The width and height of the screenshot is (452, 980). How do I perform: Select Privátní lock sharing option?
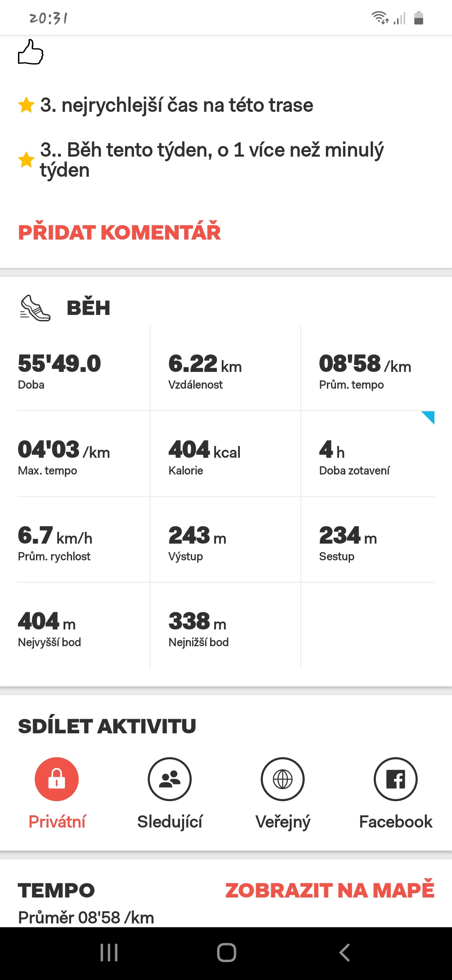point(56,779)
